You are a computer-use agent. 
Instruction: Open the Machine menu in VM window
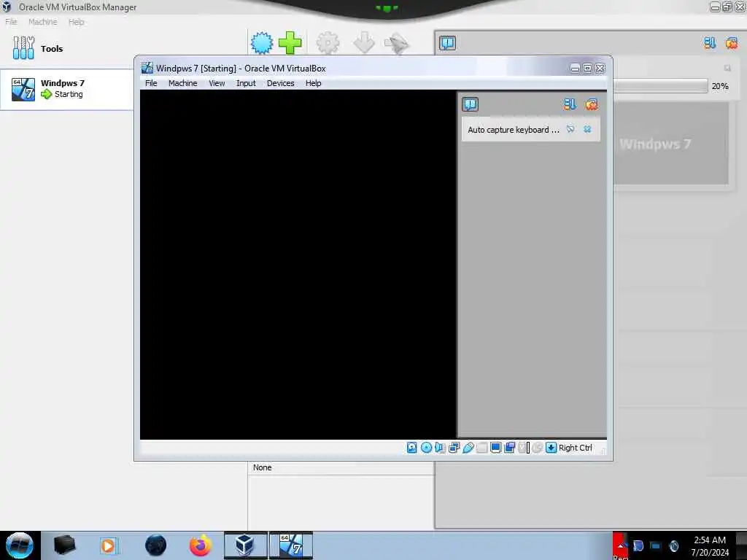click(x=182, y=83)
